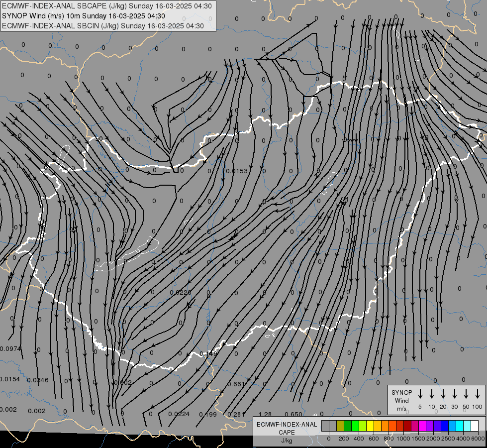Click the 400 tick label in CAPE legend
Screen dimensions: 487x448
[359, 439]
